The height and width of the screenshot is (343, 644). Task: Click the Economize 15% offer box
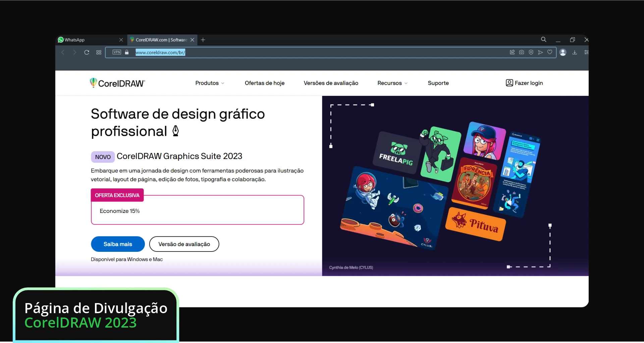pyautogui.click(x=198, y=210)
